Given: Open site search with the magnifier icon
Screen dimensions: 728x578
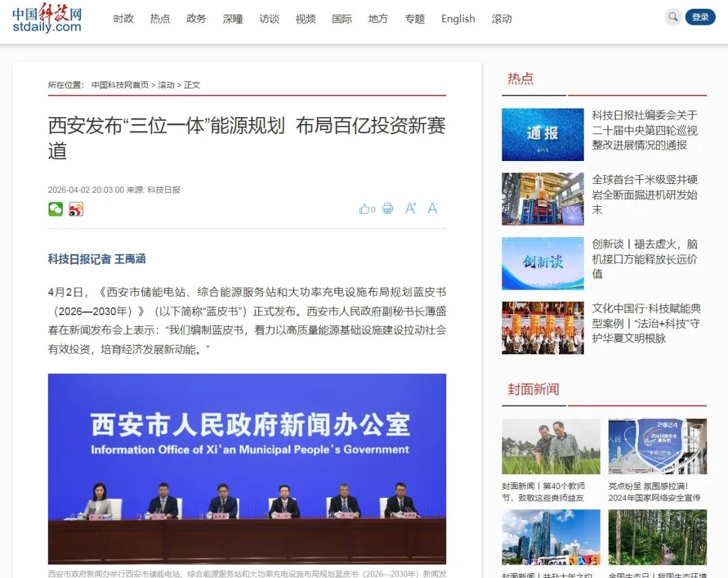Looking at the screenshot, I should [x=672, y=17].
